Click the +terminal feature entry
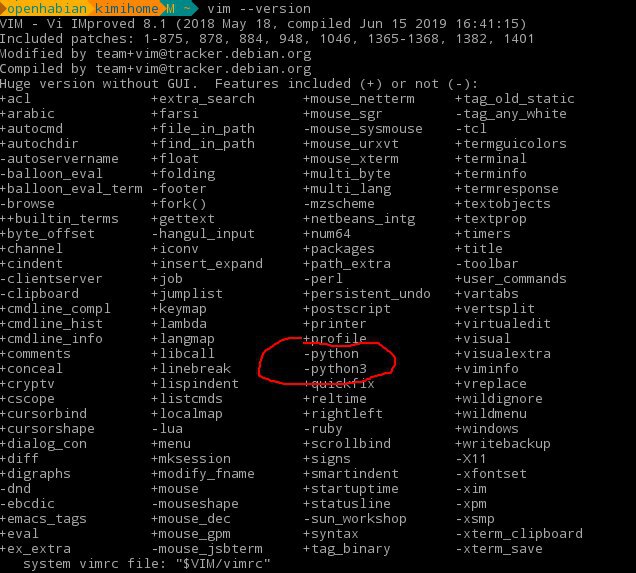This screenshot has width=636, height=573. coord(491,159)
